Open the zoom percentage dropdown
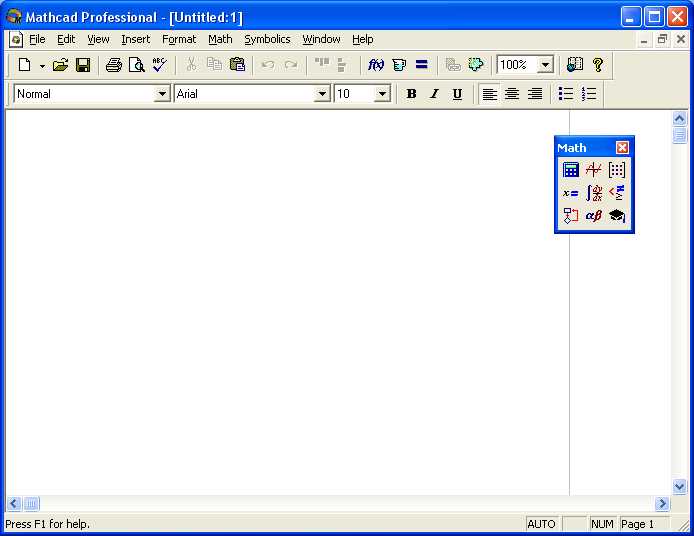 click(546, 65)
